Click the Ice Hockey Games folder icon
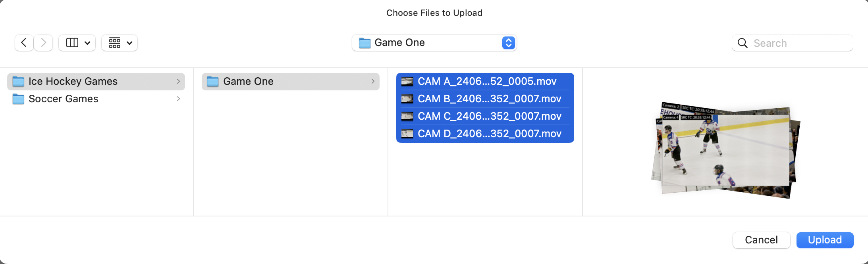 [x=17, y=81]
